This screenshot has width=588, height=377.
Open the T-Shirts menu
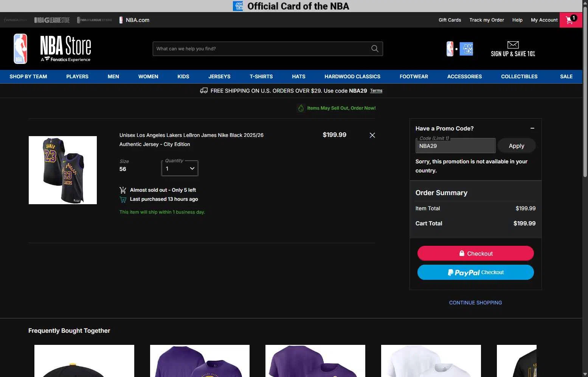pos(261,76)
